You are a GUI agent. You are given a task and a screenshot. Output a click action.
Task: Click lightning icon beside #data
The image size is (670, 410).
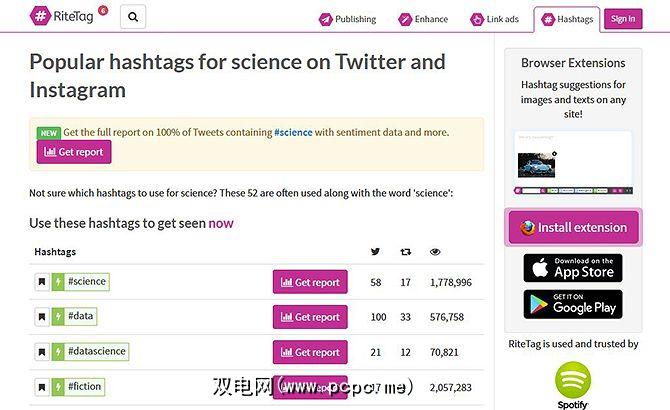point(56,317)
